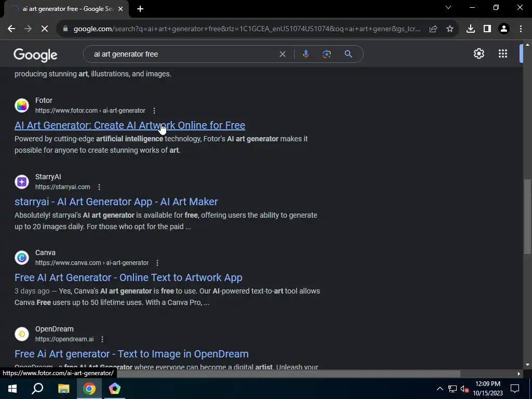This screenshot has height=399, width=532.
Task: Open the network icon in system tray
Action: pos(453,389)
